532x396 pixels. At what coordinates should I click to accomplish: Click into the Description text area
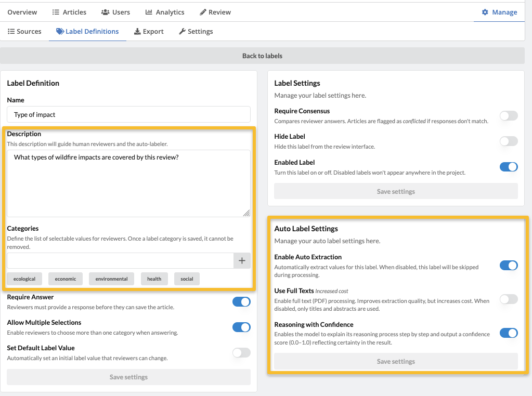point(128,183)
